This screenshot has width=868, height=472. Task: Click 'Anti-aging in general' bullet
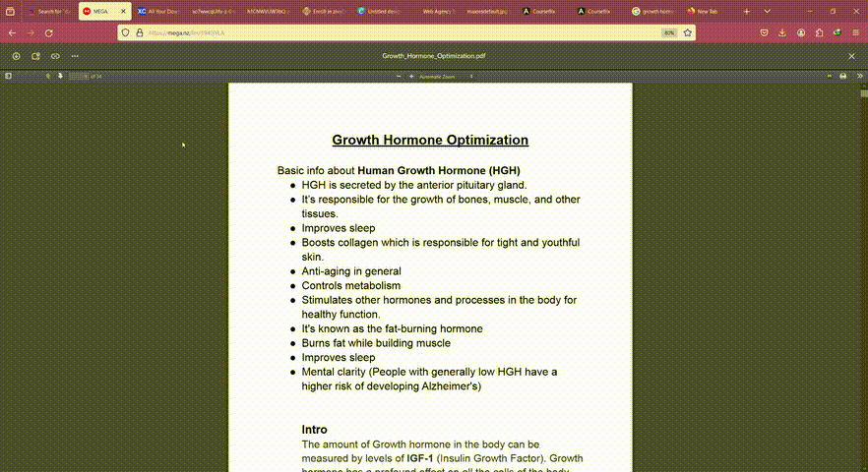click(351, 271)
